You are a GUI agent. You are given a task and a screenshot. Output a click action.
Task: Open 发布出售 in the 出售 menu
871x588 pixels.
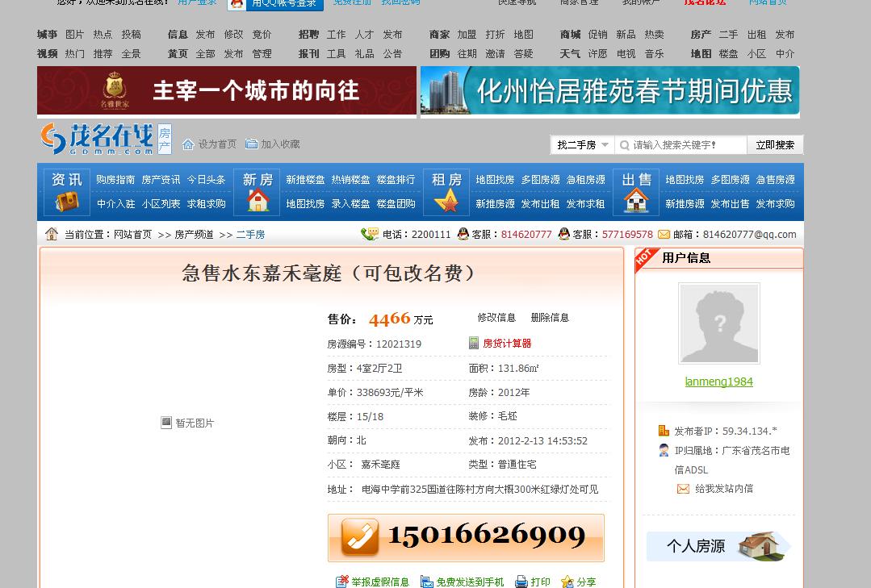coord(730,204)
